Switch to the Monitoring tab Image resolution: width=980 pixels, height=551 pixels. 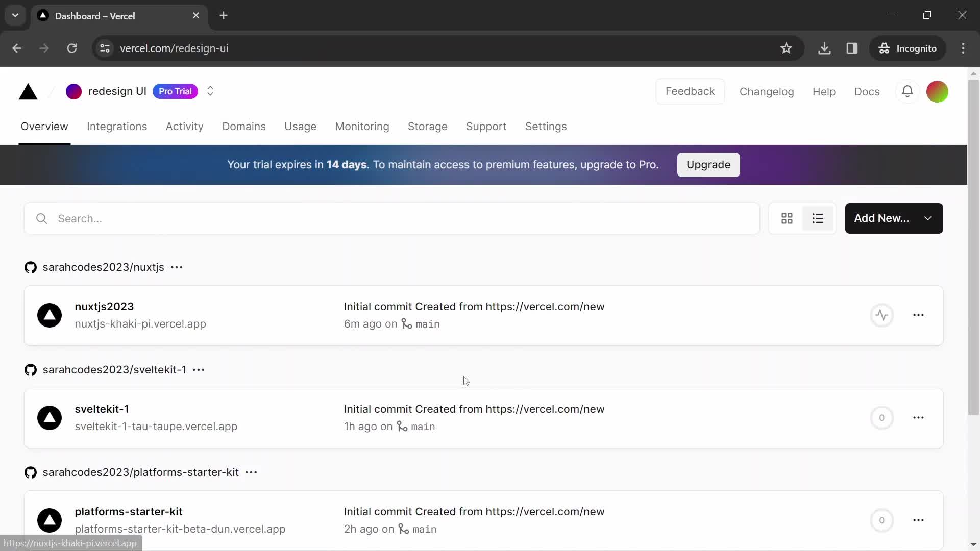point(362,127)
